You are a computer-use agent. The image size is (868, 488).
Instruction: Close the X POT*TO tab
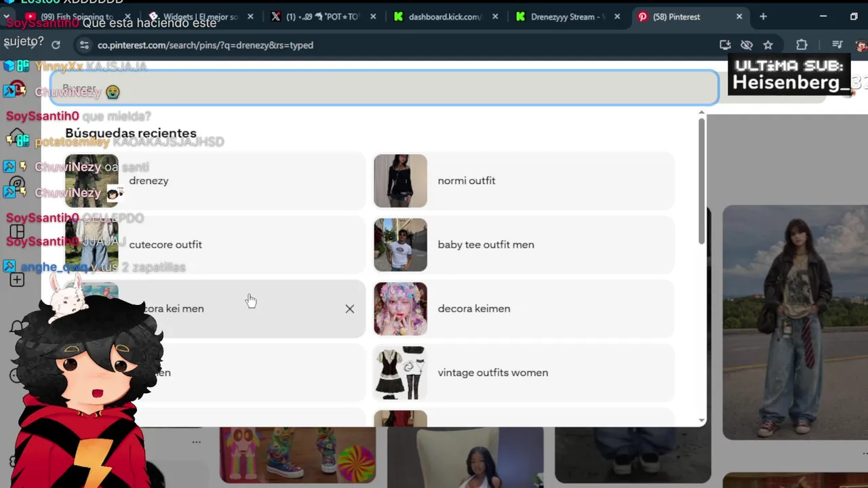372,16
